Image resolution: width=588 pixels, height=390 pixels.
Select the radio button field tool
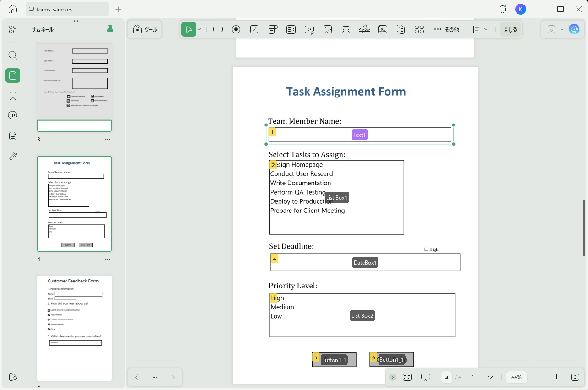tap(236, 29)
